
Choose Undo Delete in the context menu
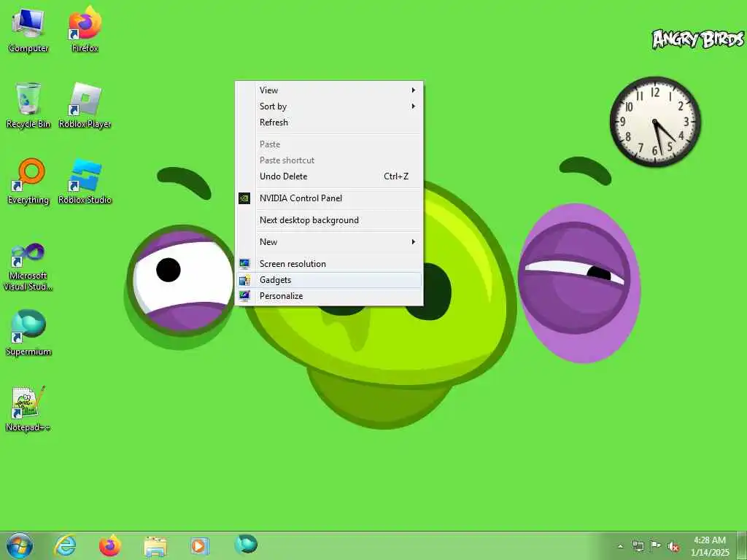pos(329,176)
